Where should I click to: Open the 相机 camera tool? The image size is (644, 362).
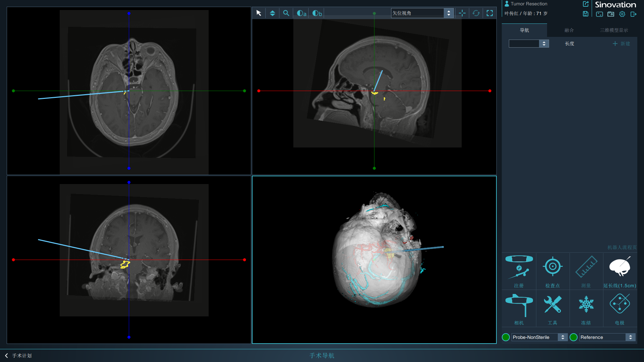519,308
